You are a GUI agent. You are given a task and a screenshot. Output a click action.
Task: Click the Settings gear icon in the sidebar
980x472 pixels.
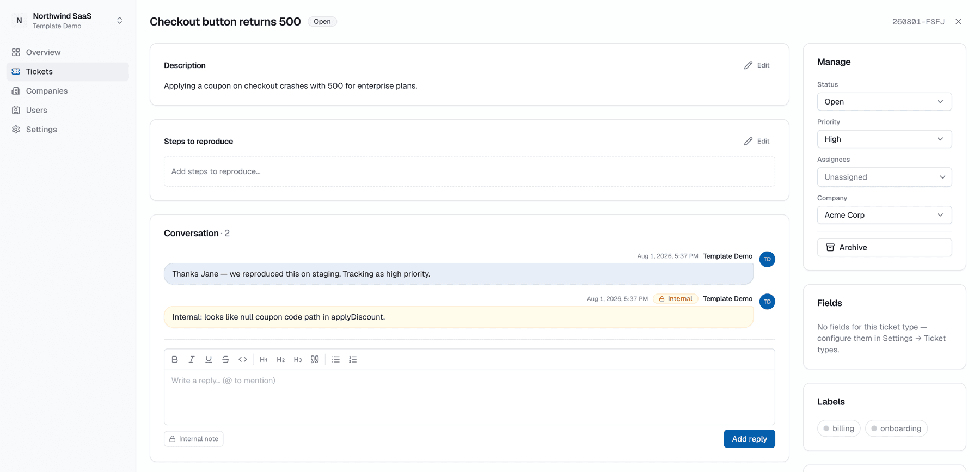pos(16,130)
